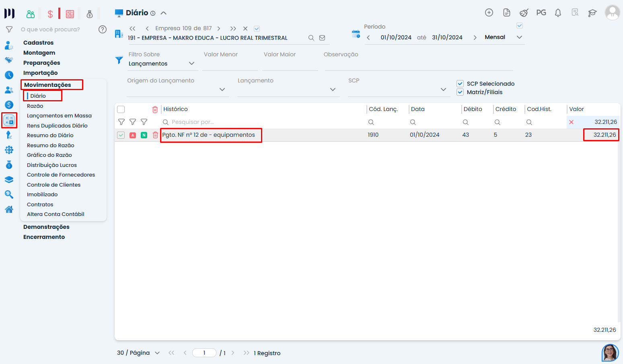623x364 pixels.
Task: Click the PG button in top bar
Action: tap(541, 13)
